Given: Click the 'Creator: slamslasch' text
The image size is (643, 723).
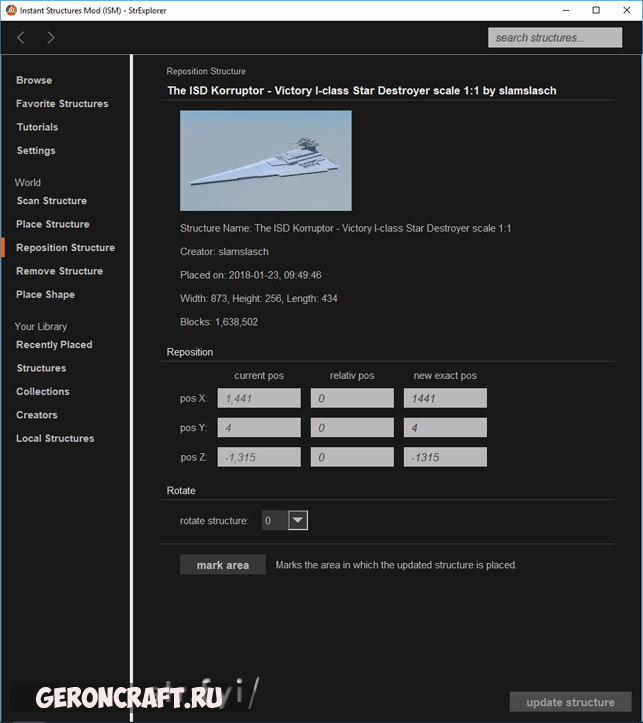Looking at the screenshot, I should [x=224, y=252].
